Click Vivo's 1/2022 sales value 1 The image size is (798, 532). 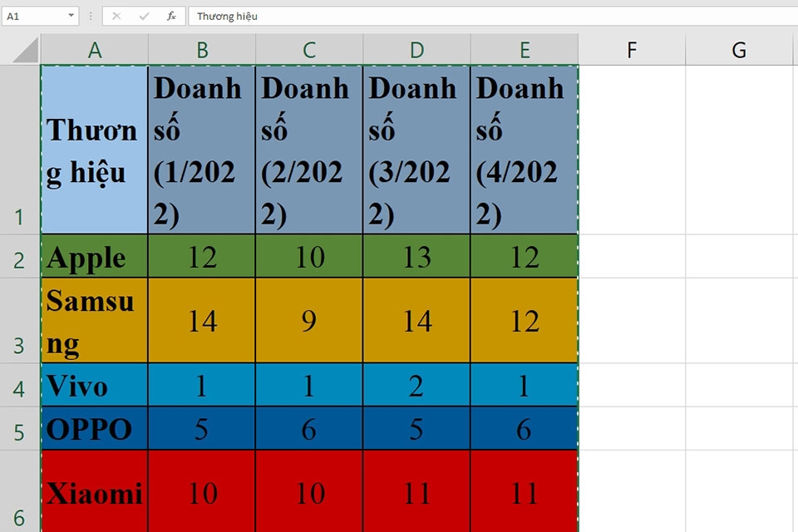tap(202, 385)
